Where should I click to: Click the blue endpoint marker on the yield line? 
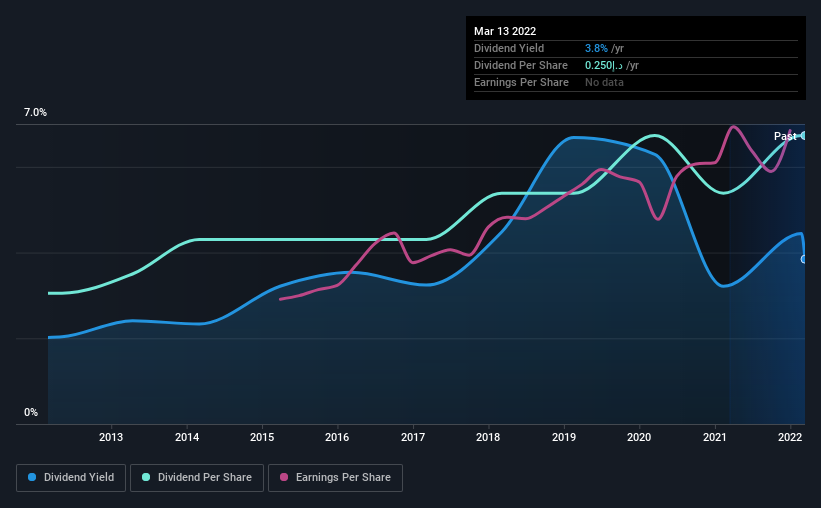pyautogui.click(x=803, y=259)
